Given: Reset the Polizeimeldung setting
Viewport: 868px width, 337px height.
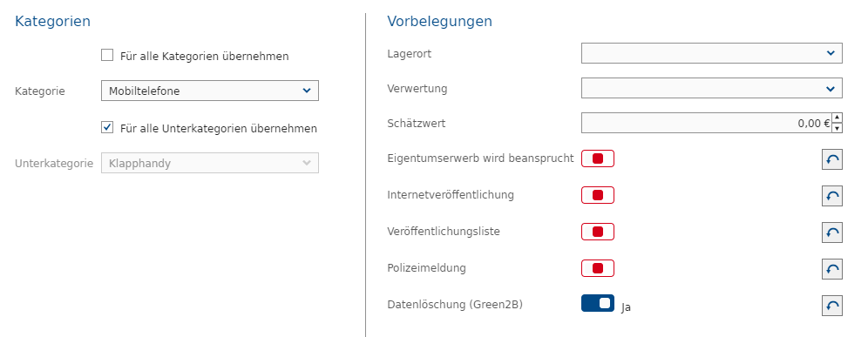Looking at the screenshot, I should tap(832, 269).
